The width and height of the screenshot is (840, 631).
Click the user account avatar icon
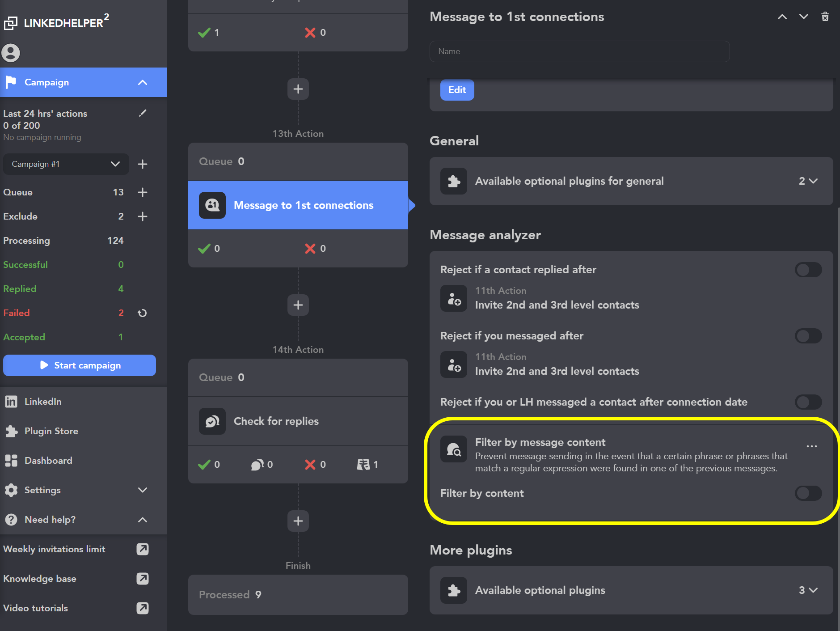(x=11, y=53)
